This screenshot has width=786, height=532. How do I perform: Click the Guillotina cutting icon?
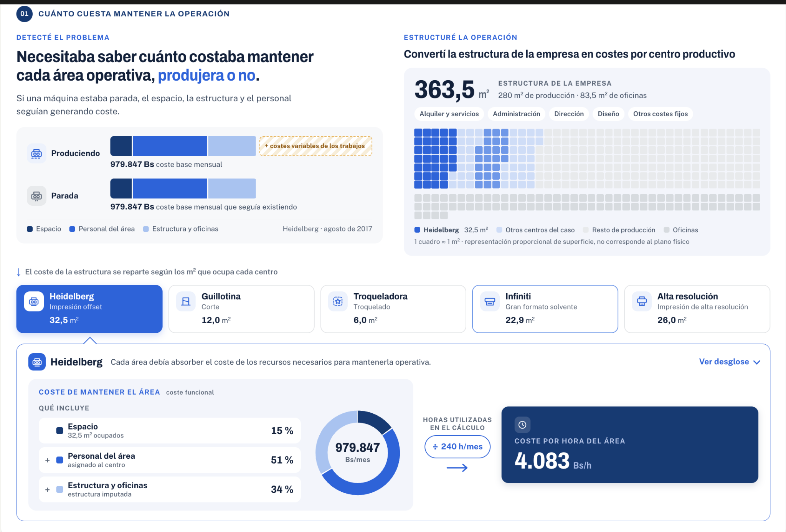click(186, 301)
